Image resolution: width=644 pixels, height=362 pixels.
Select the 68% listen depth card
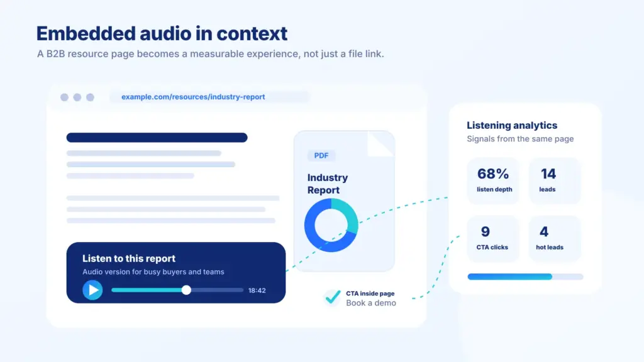click(x=493, y=180)
